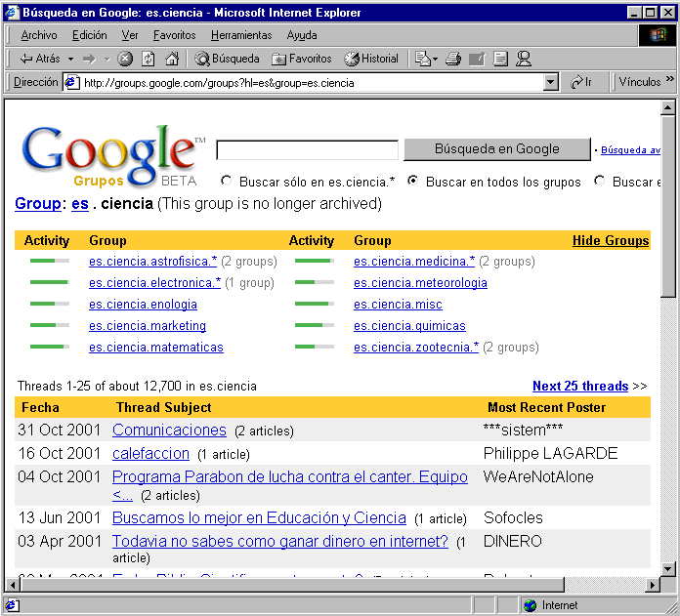Screen dimensions: 680x616
Task: Open es.ciencia.quimicas group
Action: pos(409,326)
